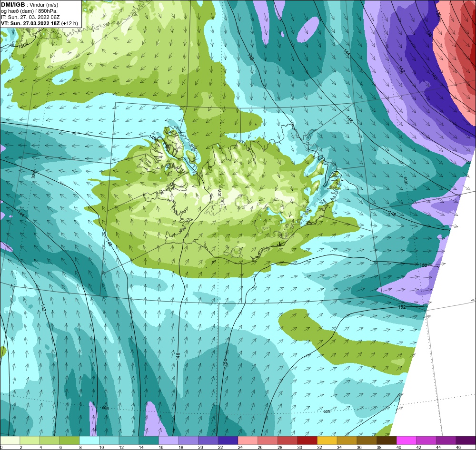
Task: Click the 'IT: Sun. 27. 03. 2022 06Z' line
Action: [30, 17]
